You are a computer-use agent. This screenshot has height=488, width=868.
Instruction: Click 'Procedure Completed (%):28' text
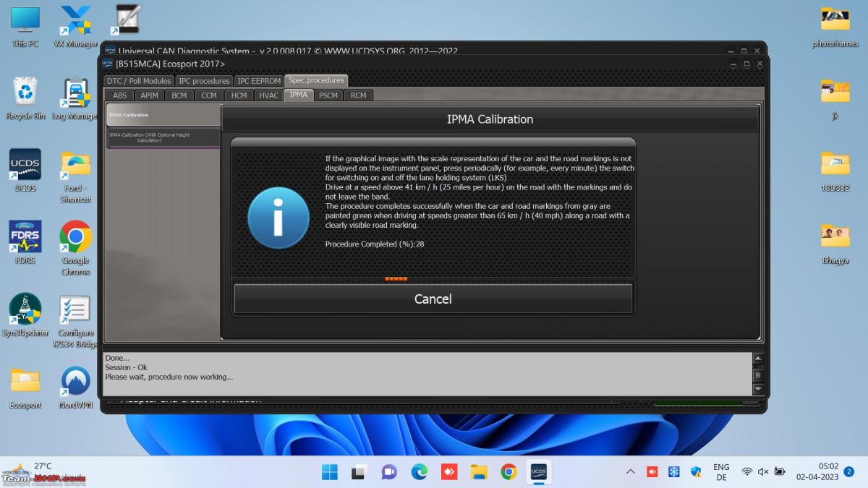tap(375, 244)
